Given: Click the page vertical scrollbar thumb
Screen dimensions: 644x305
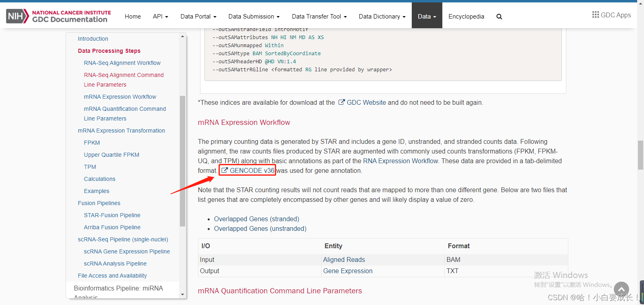Looking at the screenshot, I should (x=640, y=155).
